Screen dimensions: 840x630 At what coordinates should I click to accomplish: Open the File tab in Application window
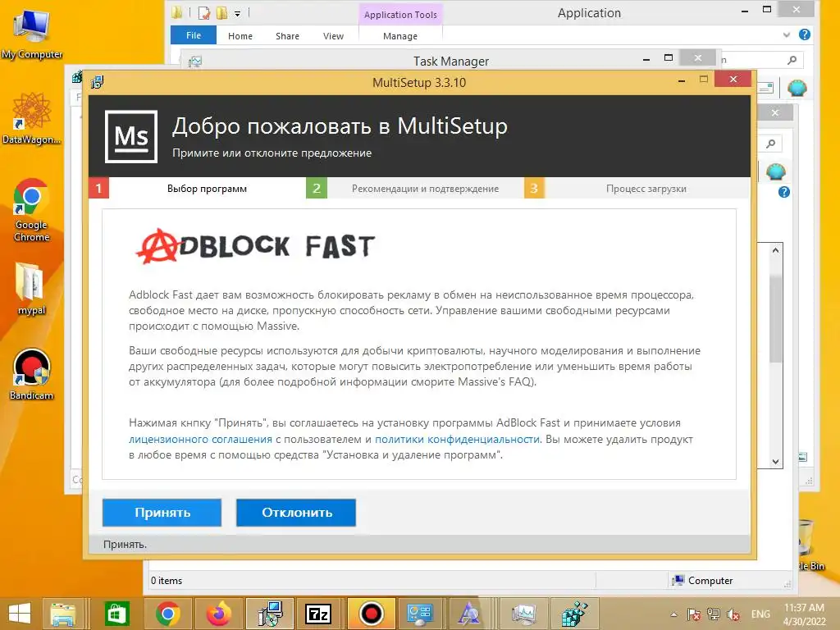click(x=194, y=35)
